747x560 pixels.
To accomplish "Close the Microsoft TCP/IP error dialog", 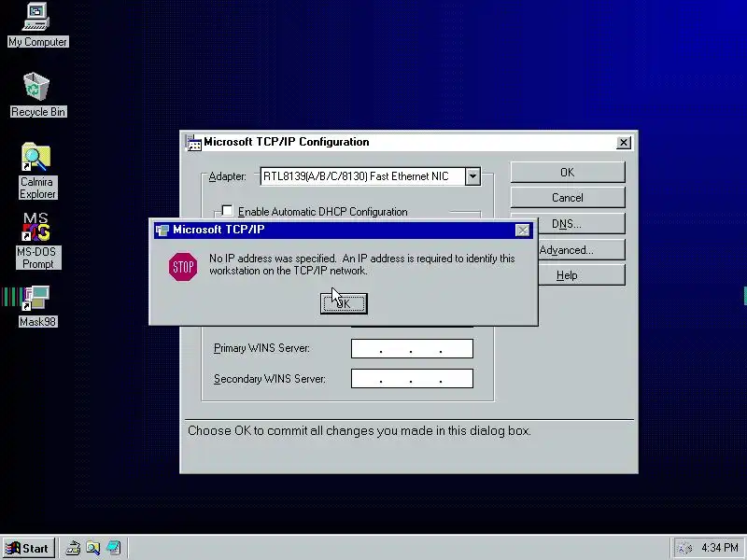I will click(x=523, y=231).
